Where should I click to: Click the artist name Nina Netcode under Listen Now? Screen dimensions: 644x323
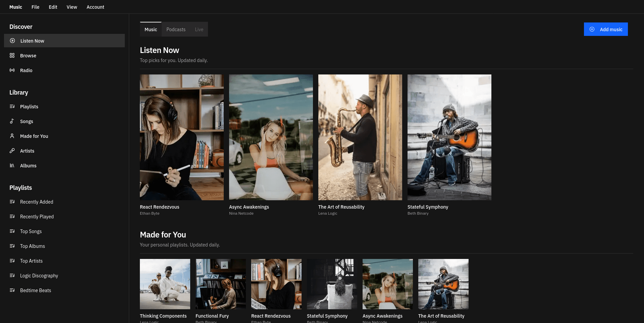tap(241, 213)
